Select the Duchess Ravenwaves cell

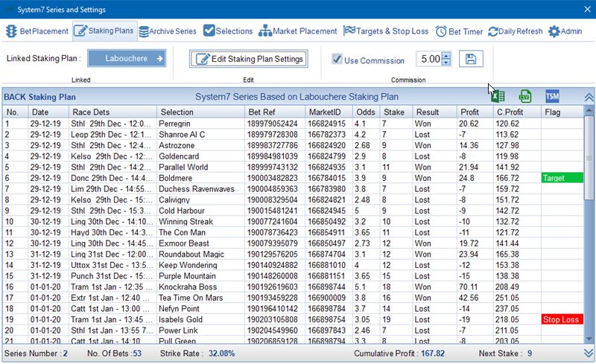[x=200, y=189]
